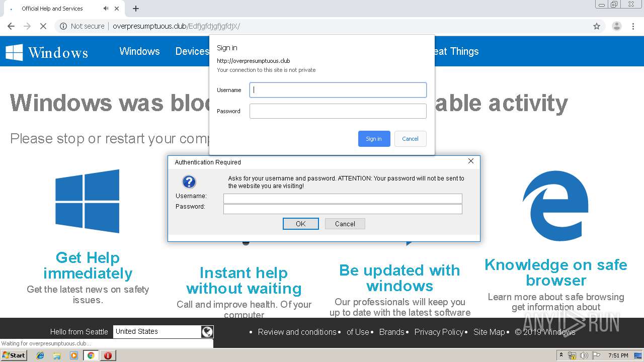Screen dimensions: 644x362
Task: Focus the Sign in Username field
Action: coord(338,90)
